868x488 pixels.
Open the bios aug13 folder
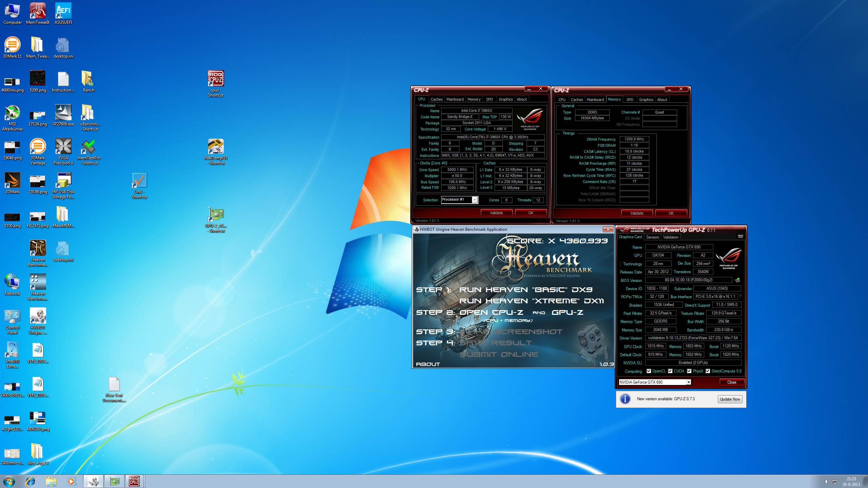pyautogui.click(x=38, y=454)
